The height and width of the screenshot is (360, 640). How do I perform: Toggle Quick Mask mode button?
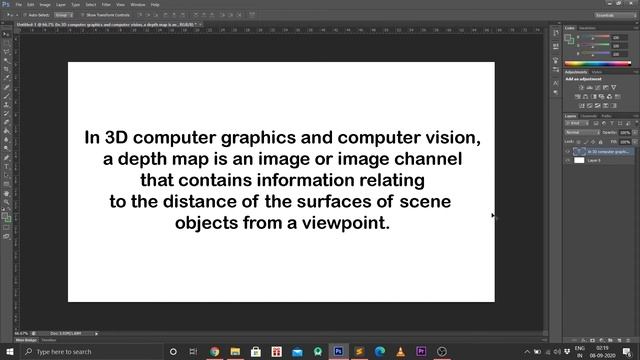coord(6,228)
